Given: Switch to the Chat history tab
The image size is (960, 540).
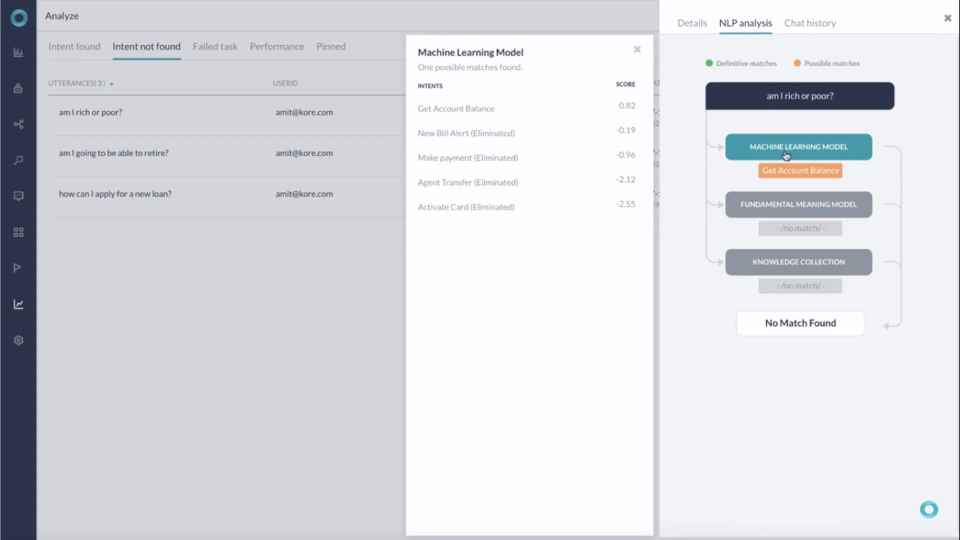Looking at the screenshot, I should pyautogui.click(x=809, y=23).
